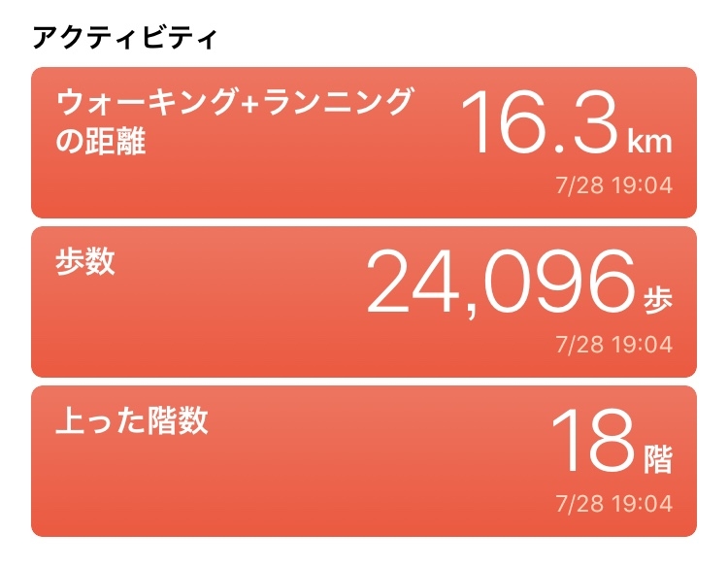Click the ウォーキング+ランニング label text
Viewport: 728px width, 567px height.
point(234,102)
